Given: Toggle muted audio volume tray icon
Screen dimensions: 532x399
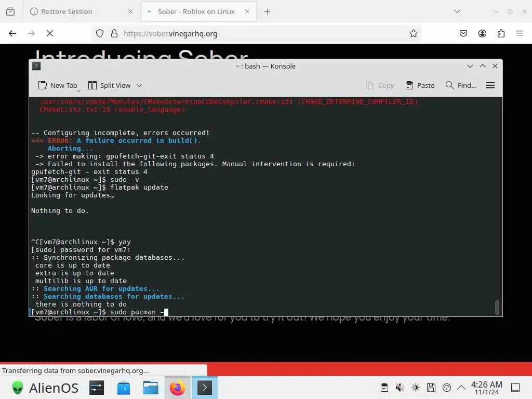Looking at the screenshot, I should [x=400, y=388].
